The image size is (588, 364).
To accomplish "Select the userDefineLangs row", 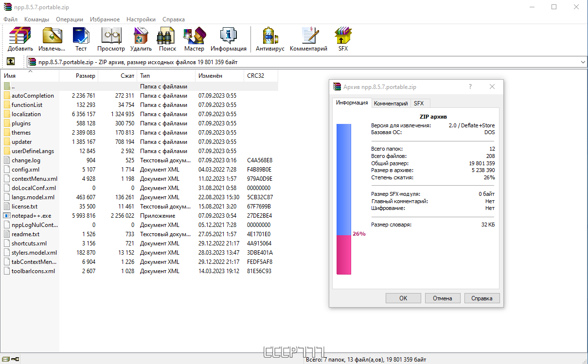I will pos(139,151).
